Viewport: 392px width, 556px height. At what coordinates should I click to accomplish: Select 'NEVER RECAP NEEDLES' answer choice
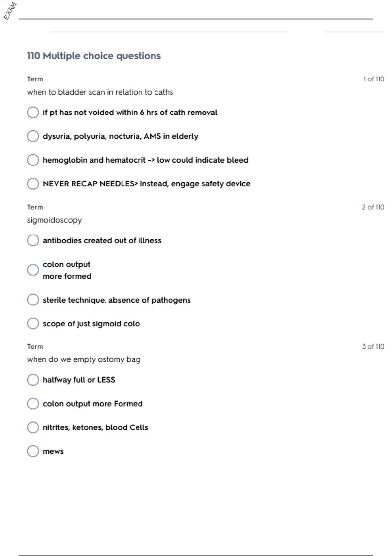point(33,184)
